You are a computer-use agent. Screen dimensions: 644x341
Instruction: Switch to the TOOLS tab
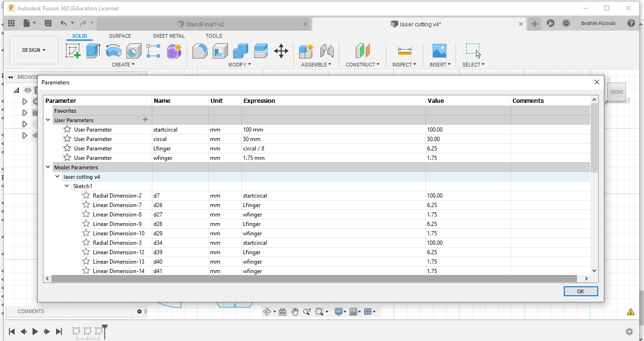tap(214, 36)
